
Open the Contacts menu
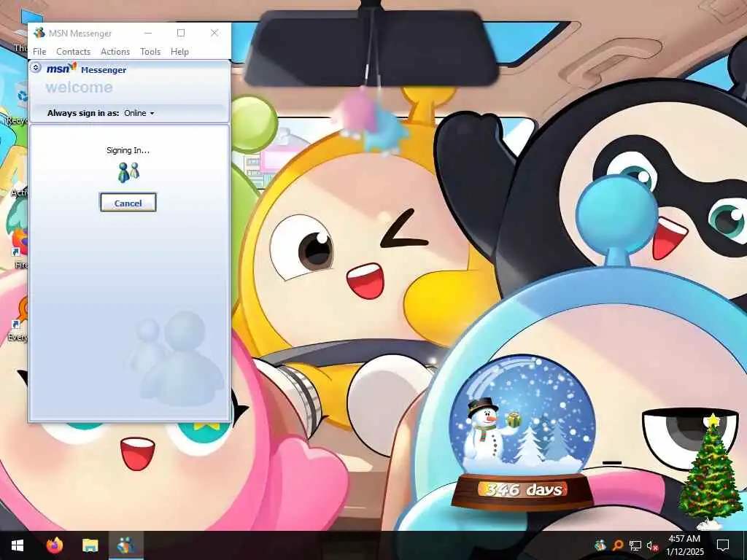[74, 52]
